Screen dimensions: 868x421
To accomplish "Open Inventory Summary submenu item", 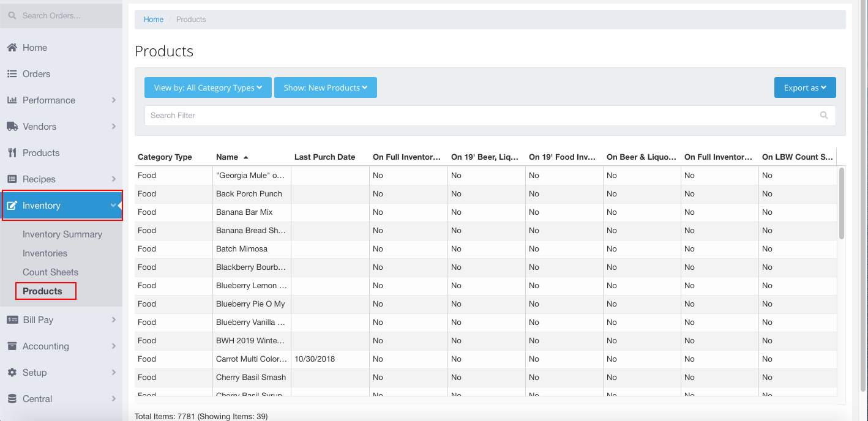I will click(x=62, y=234).
